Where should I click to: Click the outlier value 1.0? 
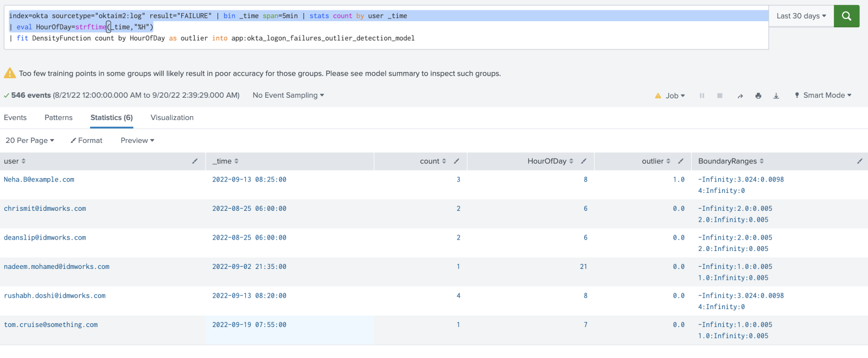point(679,180)
